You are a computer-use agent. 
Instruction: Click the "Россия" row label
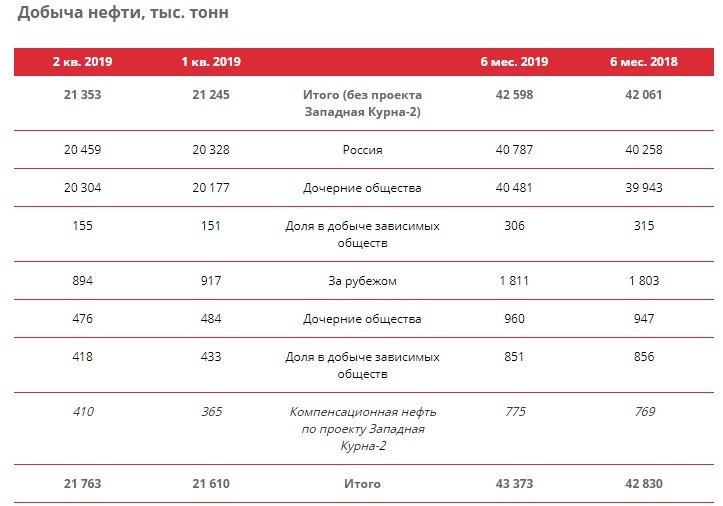click(x=362, y=150)
